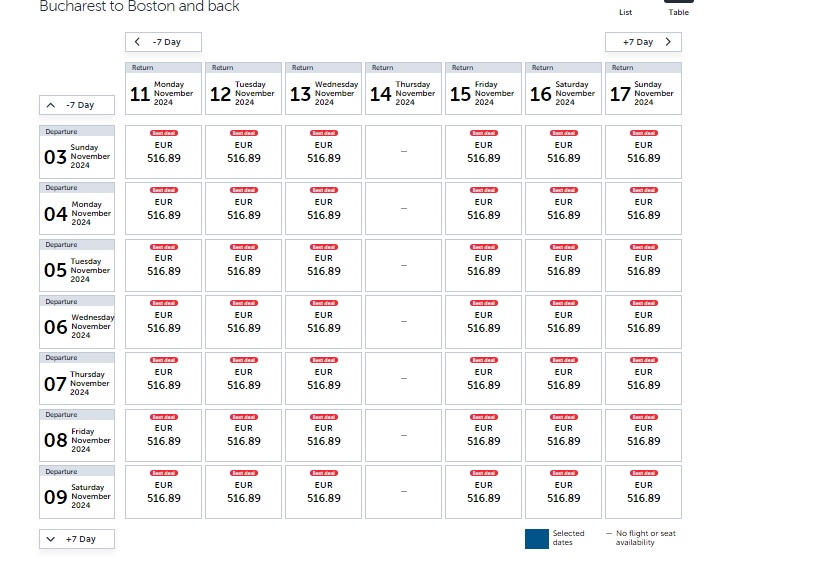This screenshot has width=819, height=565.
Task: Click the Sunday 03 November departure row header
Action: [77, 152]
